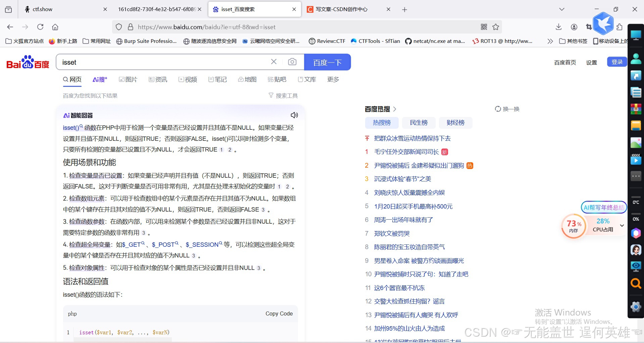This screenshot has width=644, height=343.
Task: Click the Firefox back arrow
Action: [10, 27]
